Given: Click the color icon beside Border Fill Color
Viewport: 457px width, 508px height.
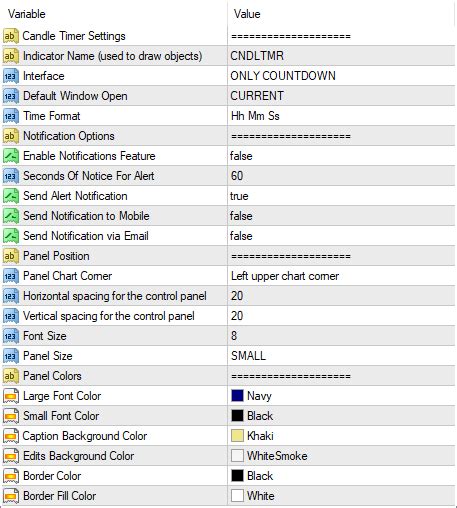Looking at the screenshot, I should pyautogui.click(x=10, y=496).
